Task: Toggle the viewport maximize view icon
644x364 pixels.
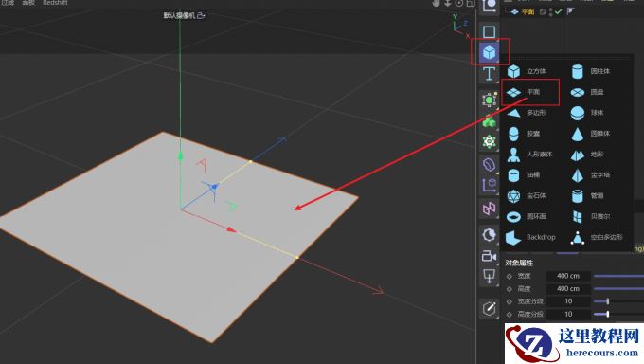Action: pos(471,3)
